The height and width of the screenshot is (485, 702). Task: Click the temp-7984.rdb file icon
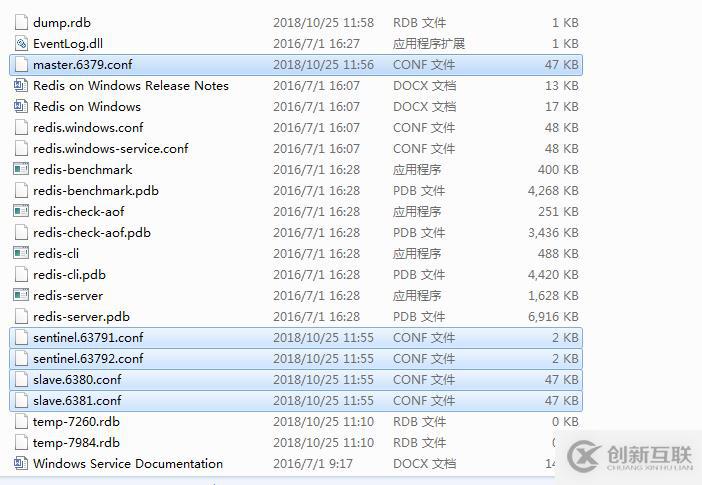click(x=21, y=443)
